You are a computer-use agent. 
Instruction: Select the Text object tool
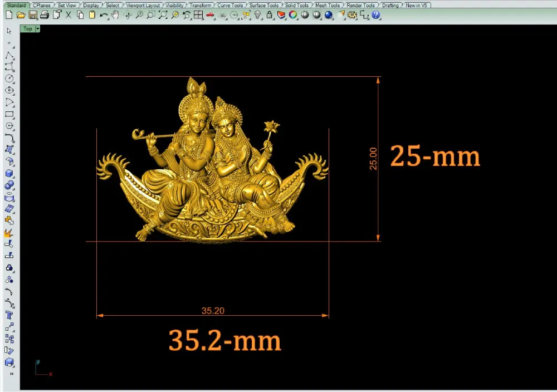(9, 315)
